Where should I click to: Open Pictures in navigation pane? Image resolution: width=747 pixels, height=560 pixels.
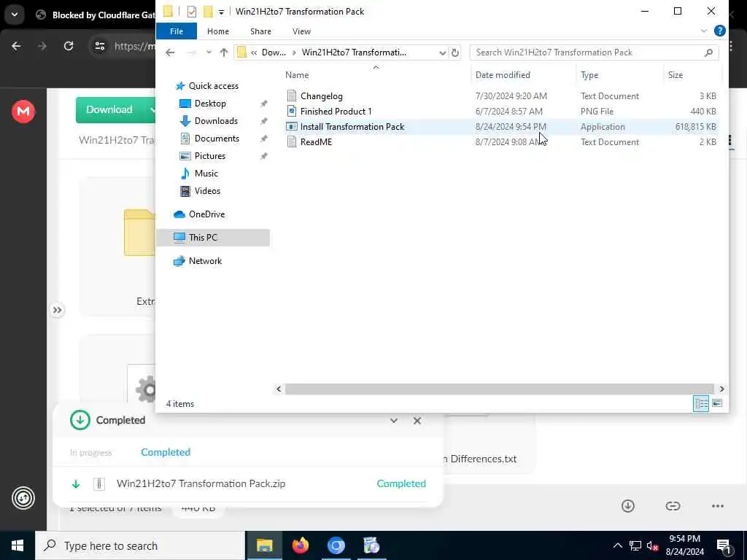[209, 156]
